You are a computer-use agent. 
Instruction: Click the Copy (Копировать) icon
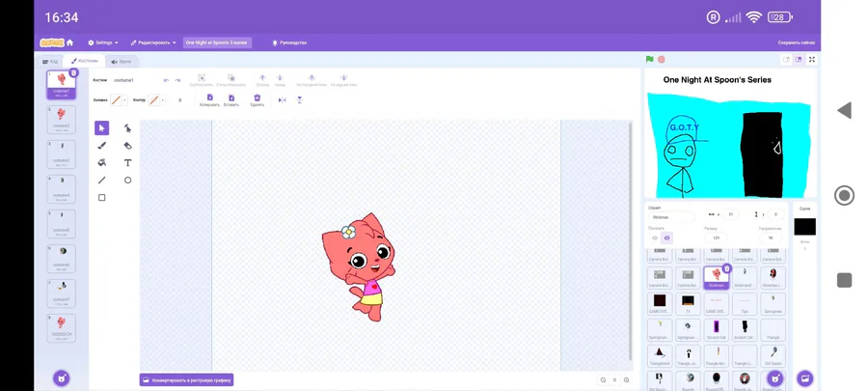pos(210,98)
